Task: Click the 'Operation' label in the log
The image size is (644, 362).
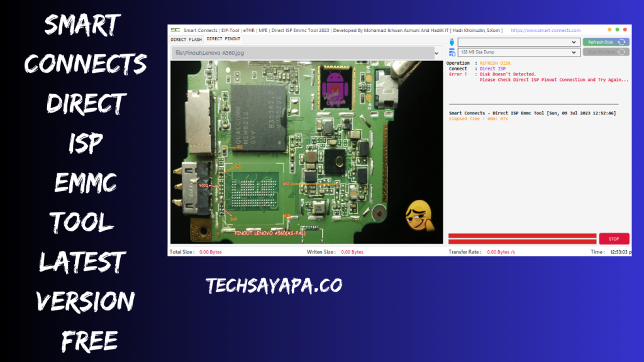Action: (x=458, y=63)
